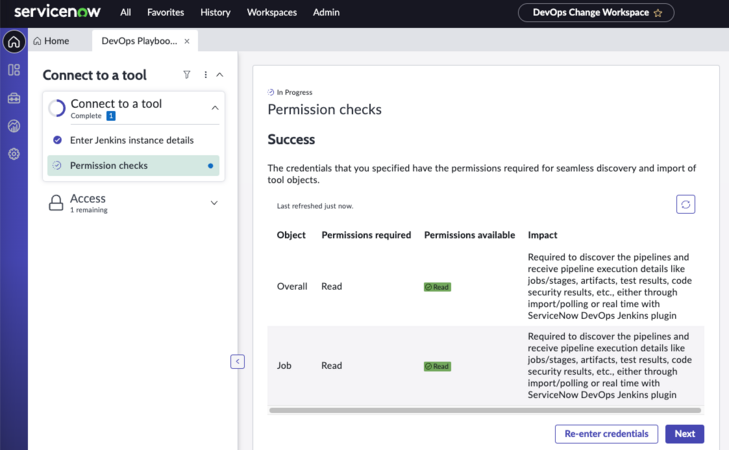The image size is (729, 450).
Task: Click the Permissions available column header
Action: tap(470, 235)
